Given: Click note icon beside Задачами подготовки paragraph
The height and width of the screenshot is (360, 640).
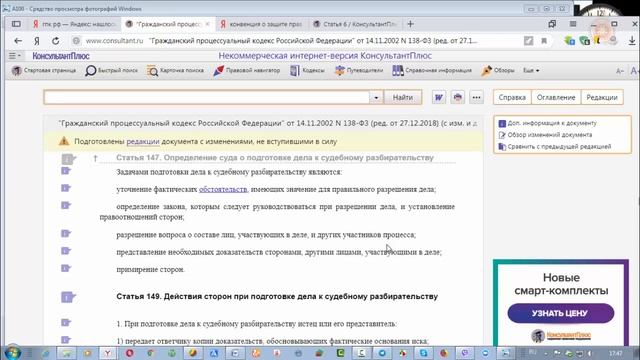Looking at the screenshot, I should [x=66, y=171].
